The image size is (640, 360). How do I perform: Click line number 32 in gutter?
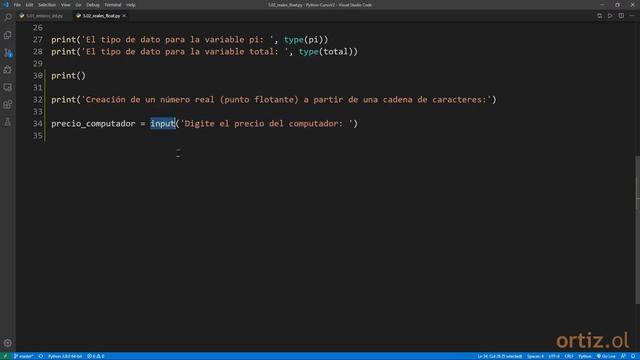tap(38, 100)
